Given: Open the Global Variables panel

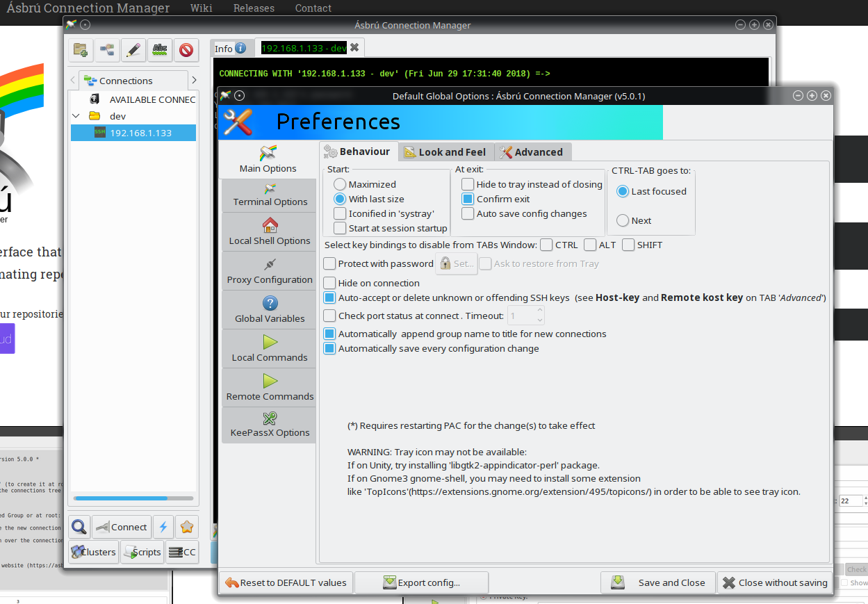Looking at the screenshot, I should click(268, 309).
